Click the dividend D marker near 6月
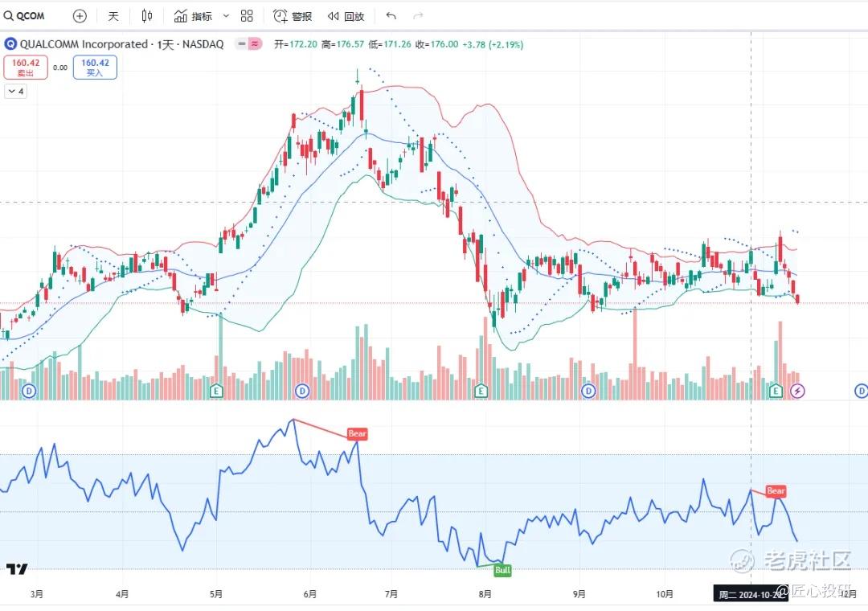This screenshot has width=868, height=611. [x=301, y=391]
